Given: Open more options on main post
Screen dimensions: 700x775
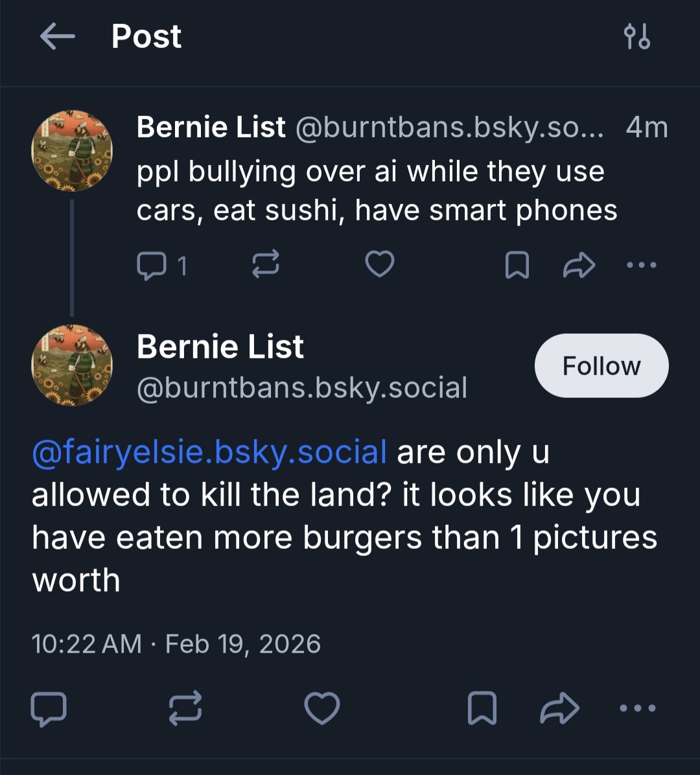Looking at the screenshot, I should point(638,708).
